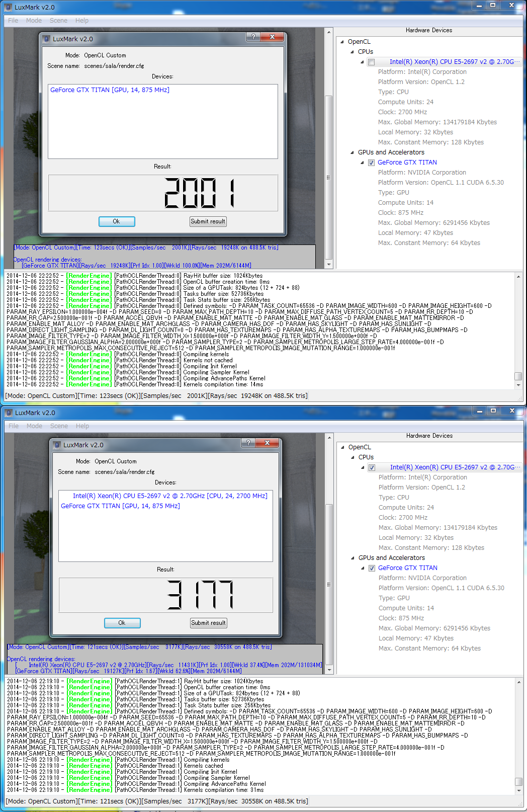Collapse the OpenCL tree node in the upper window
Screen dimensions: 527x812
pos(342,42)
